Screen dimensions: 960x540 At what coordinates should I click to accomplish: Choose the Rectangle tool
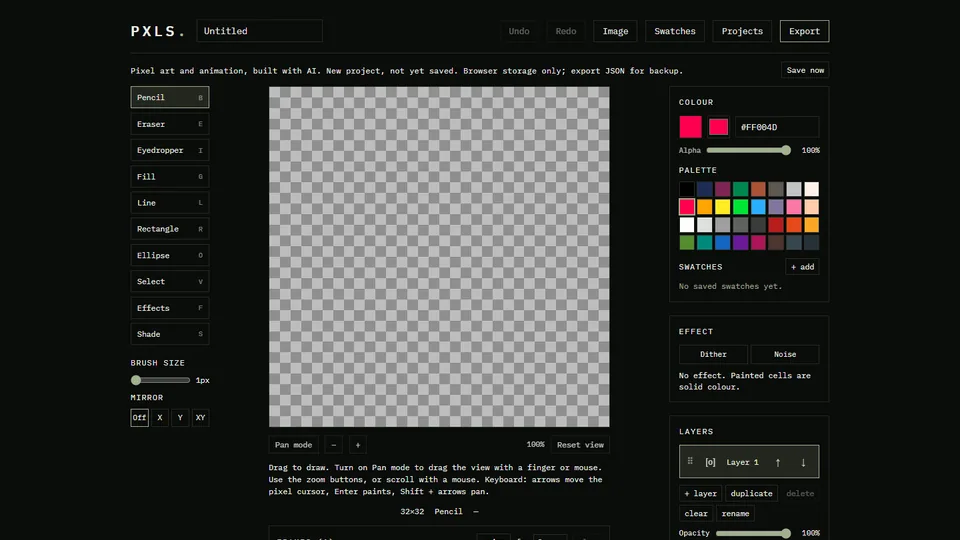pos(170,229)
